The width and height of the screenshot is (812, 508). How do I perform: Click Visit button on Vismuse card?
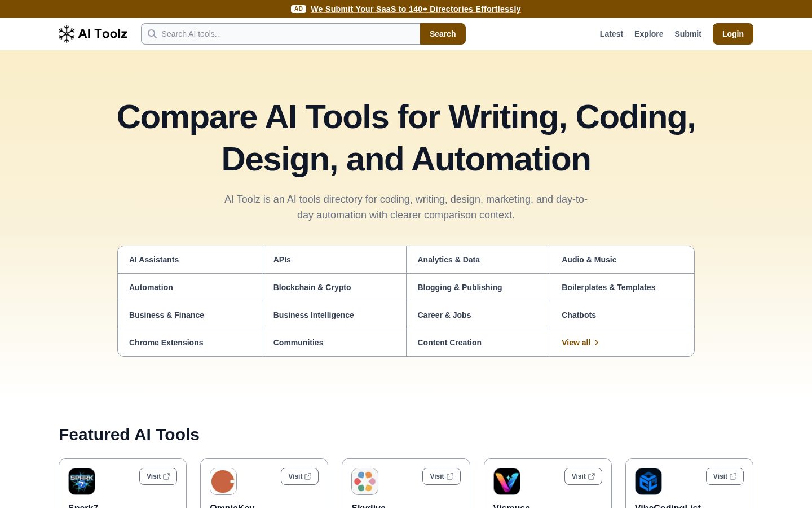[x=583, y=476]
